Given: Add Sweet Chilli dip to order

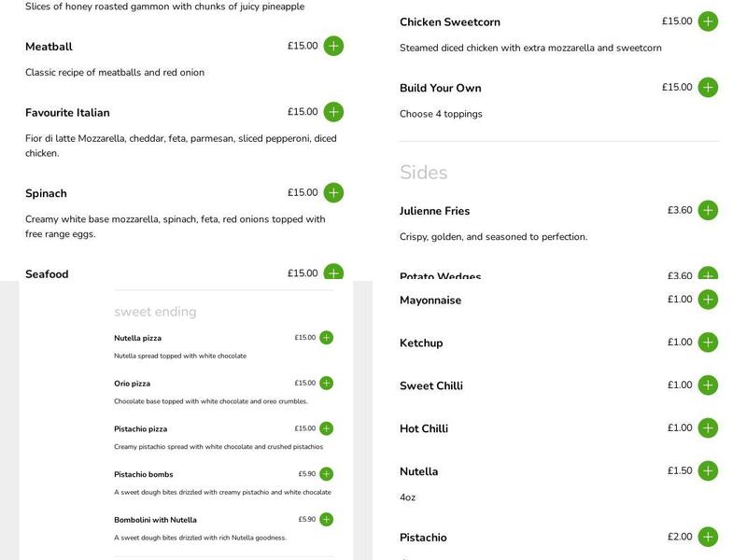Looking at the screenshot, I should (x=708, y=385).
